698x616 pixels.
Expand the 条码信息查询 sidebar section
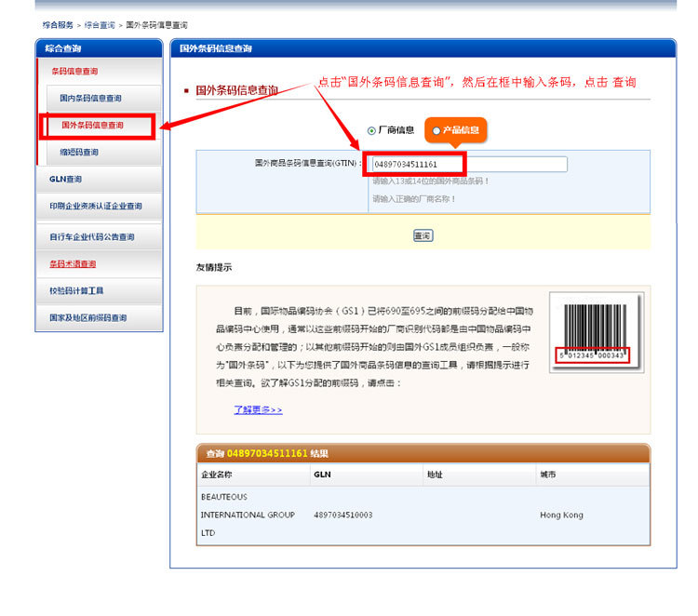pos(74,72)
